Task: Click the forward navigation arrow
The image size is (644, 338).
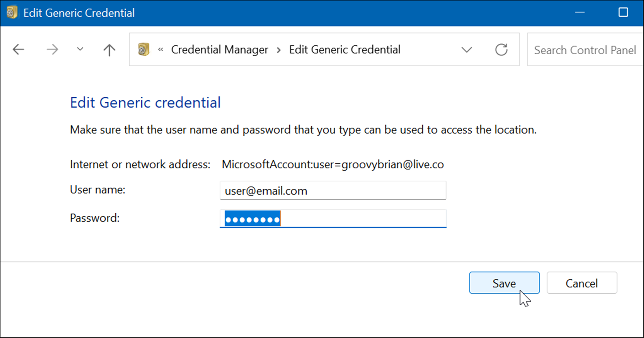Action: click(x=52, y=49)
